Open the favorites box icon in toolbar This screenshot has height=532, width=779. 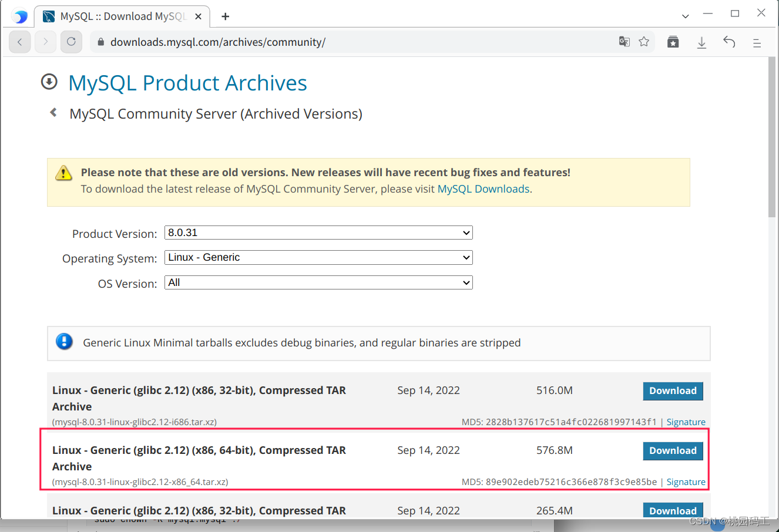pos(673,42)
